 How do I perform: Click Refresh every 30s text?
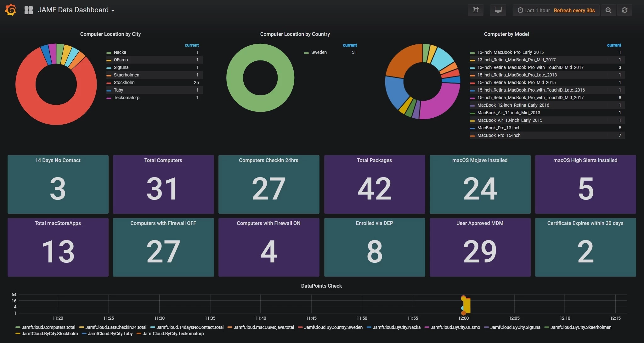[574, 10]
